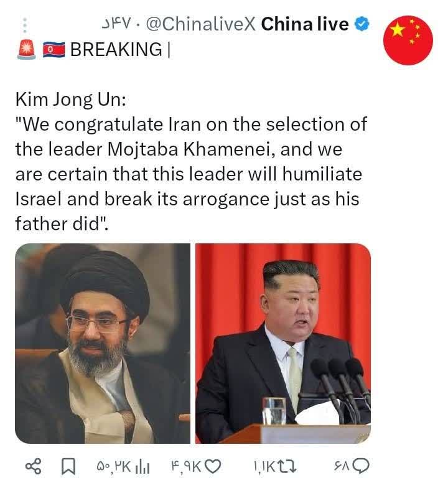Image resolution: width=448 pixels, height=483 pixels.
Task: Open the right photo of man at podium
Action: 283,344
